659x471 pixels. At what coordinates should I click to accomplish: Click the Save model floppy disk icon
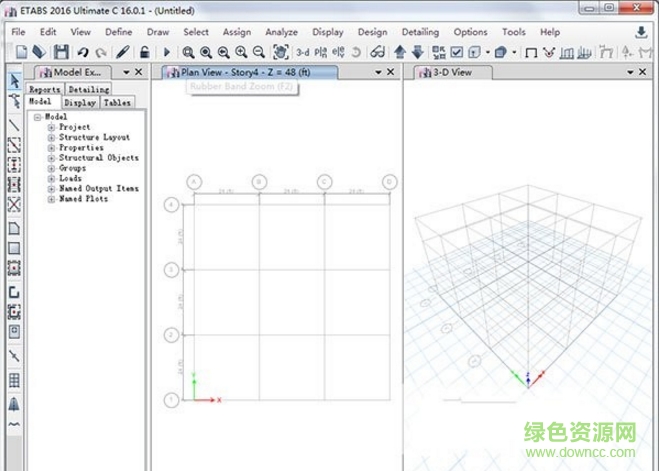point(61,51)
